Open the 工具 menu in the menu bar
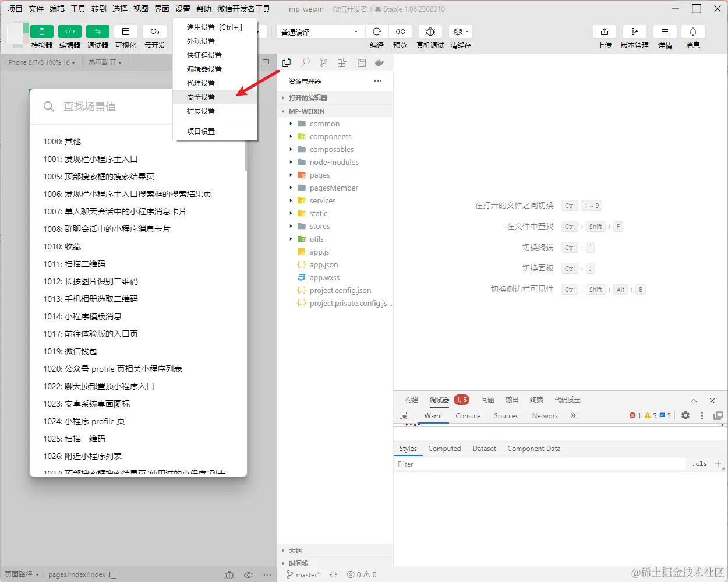This screenshot has height=582, width=728. tap(78, 9)
